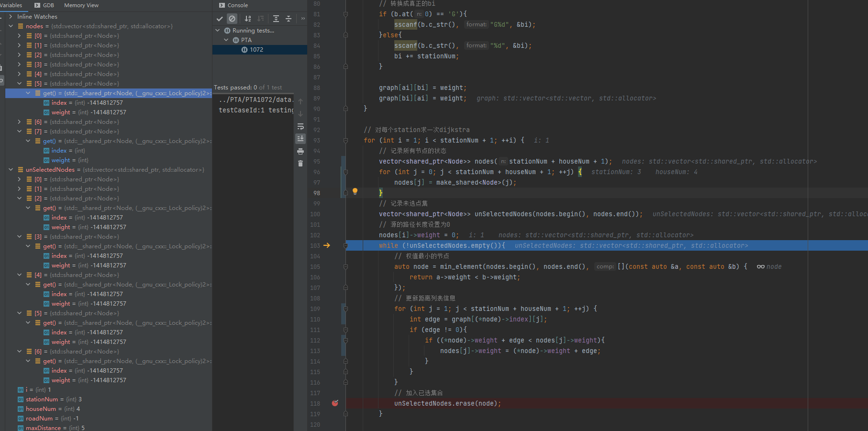The image size is (868, 431).
Task: Click the 'testCaseId:1 testing' console line
Action: (x=256, y=110)
